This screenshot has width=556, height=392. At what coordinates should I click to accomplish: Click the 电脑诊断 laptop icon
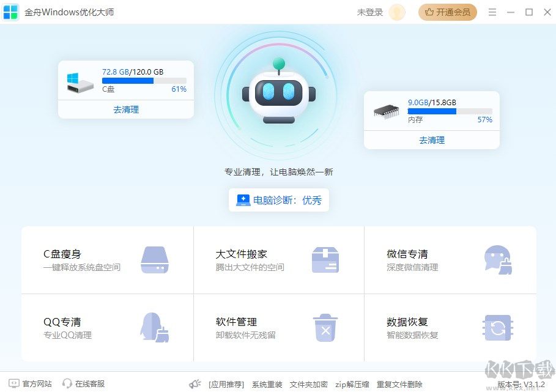(x=243, y=200)
